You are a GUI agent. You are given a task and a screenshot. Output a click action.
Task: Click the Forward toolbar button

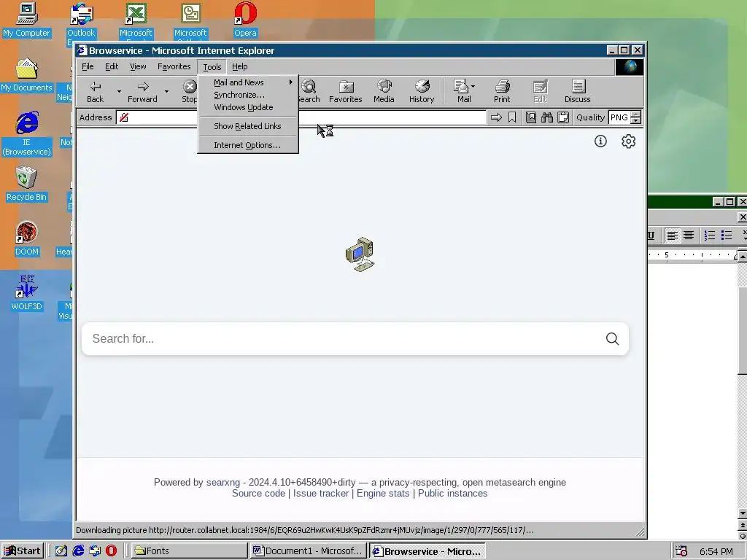(142, 91)
